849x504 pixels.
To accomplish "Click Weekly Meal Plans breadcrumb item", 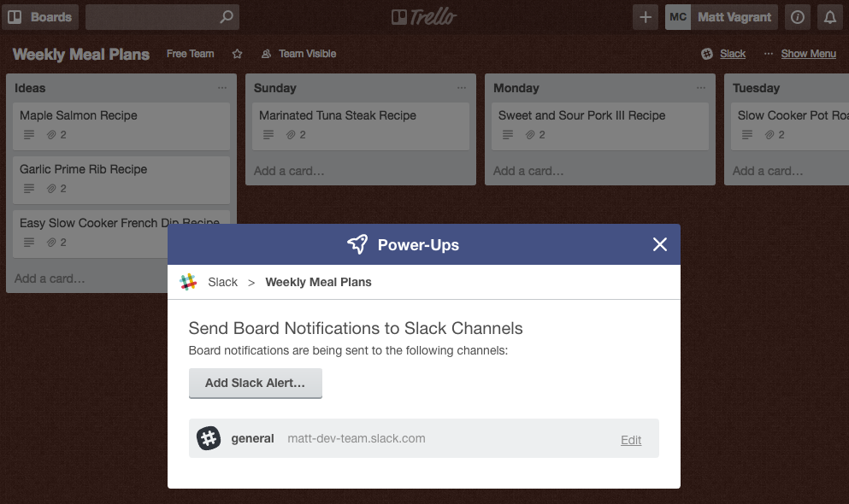I will coord(318,282).
